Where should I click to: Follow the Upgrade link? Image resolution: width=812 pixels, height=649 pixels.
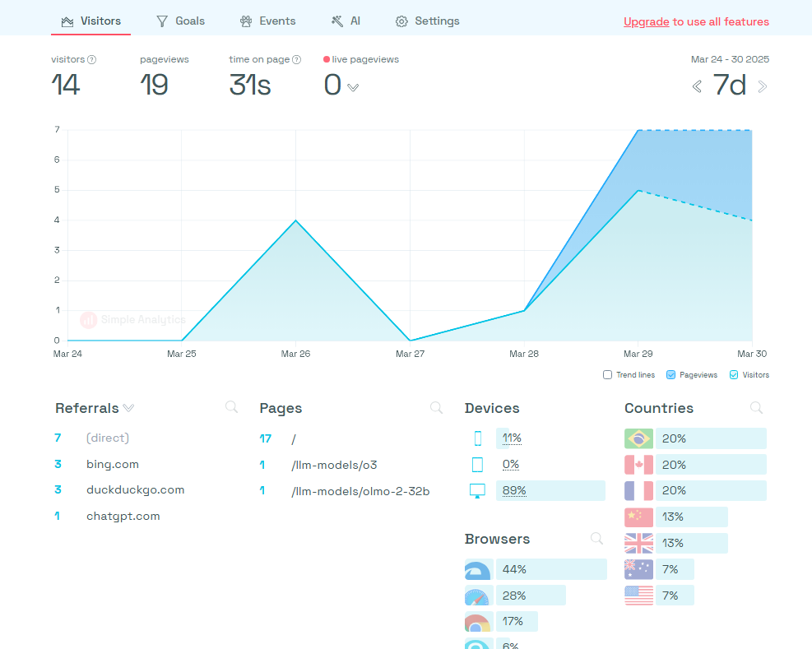click(647, 21)
